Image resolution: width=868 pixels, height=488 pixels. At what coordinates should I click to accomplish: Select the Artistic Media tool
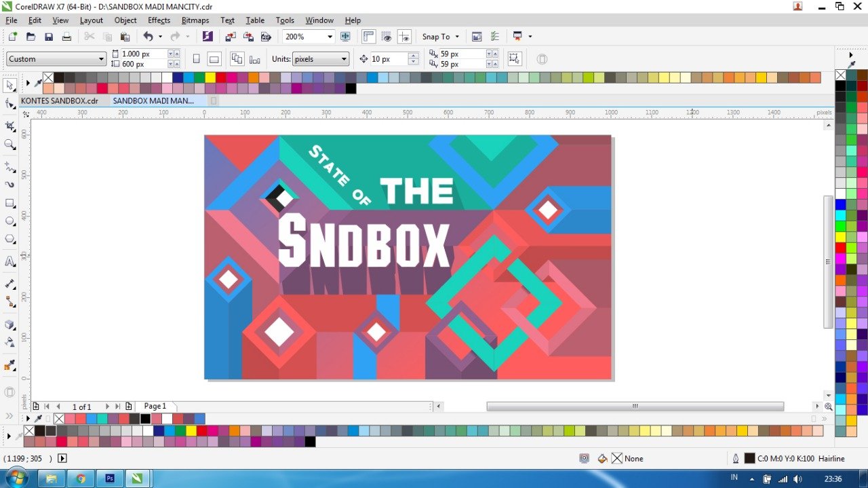pyautogui.click(x=9, y=184)
